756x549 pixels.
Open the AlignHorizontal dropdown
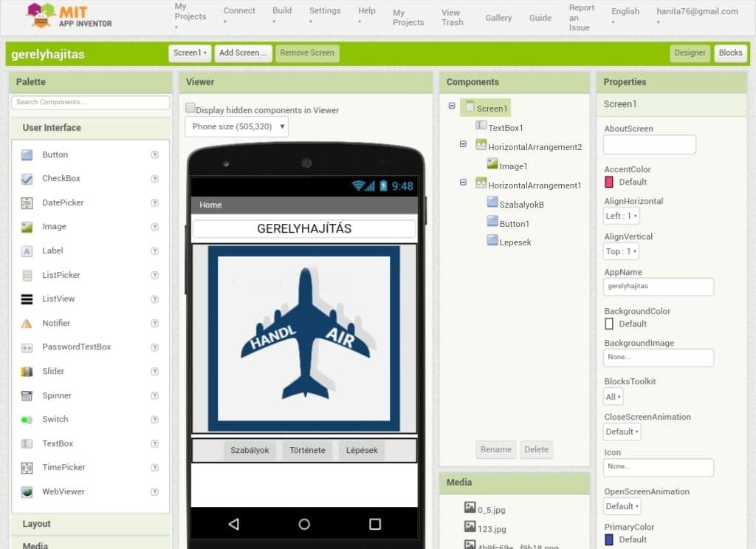(621, 216)
